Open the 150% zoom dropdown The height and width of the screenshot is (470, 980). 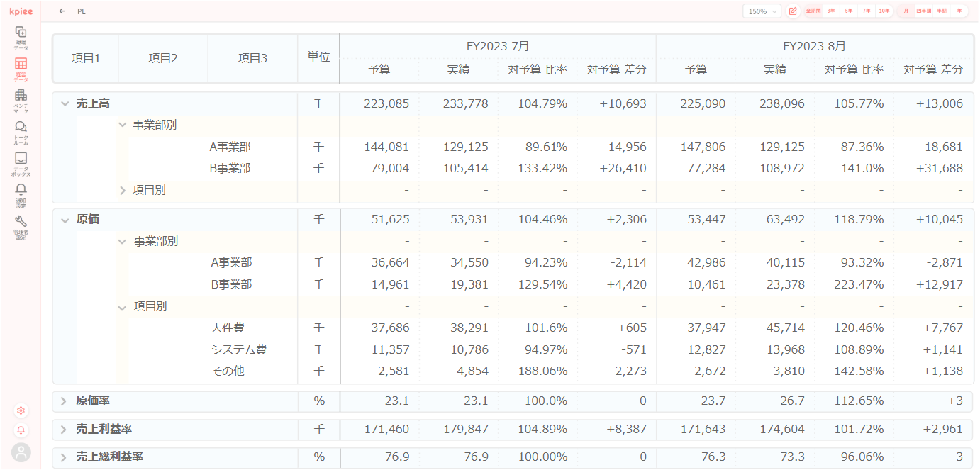pos(762,11)
